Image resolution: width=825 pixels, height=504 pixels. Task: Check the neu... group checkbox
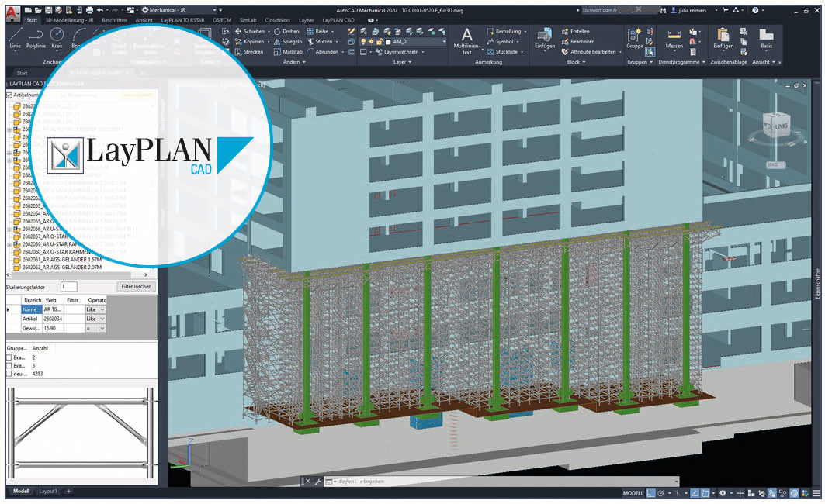coord(9,374)
